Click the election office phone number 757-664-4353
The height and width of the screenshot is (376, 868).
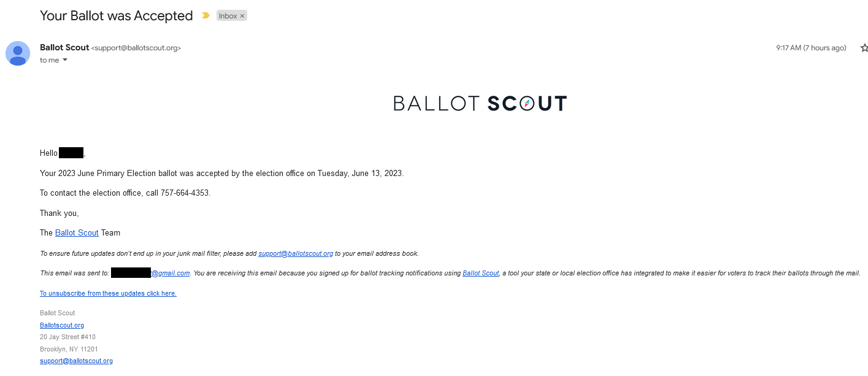(x=185, y=193)
